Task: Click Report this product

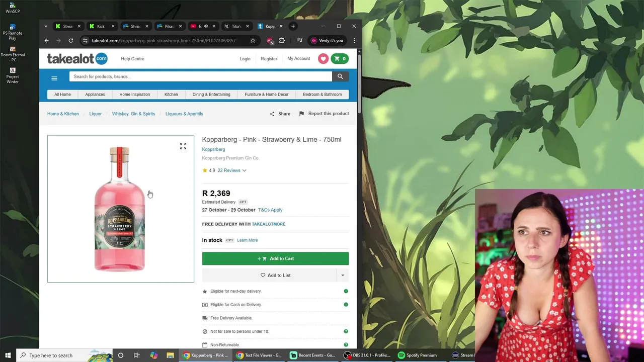Action: (x=324, y=114)
